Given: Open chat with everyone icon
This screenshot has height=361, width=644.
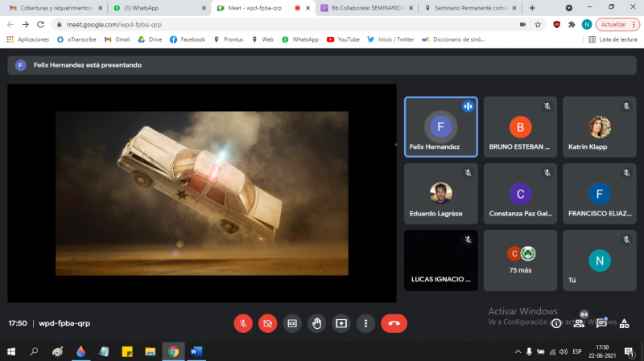Looking at the screenshot, I should tap(601, 323).
